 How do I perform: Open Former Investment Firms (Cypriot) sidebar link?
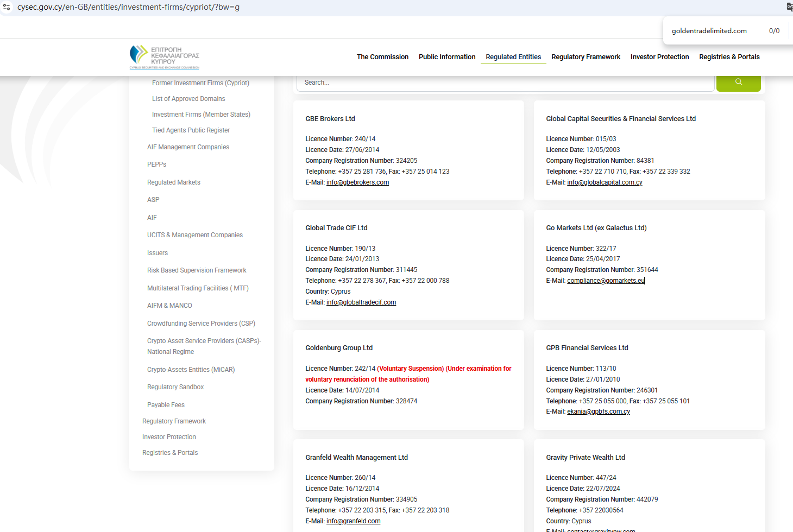coord(200,83)
